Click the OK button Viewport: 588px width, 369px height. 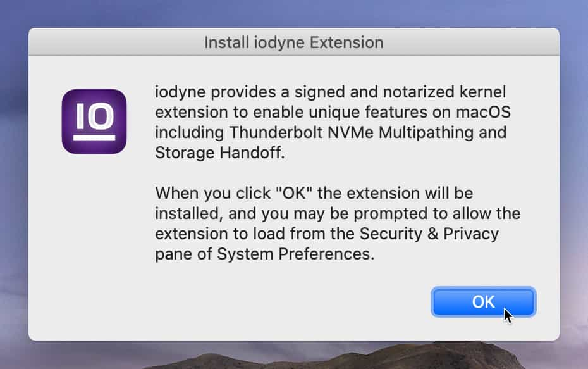[x=483, y=302]
